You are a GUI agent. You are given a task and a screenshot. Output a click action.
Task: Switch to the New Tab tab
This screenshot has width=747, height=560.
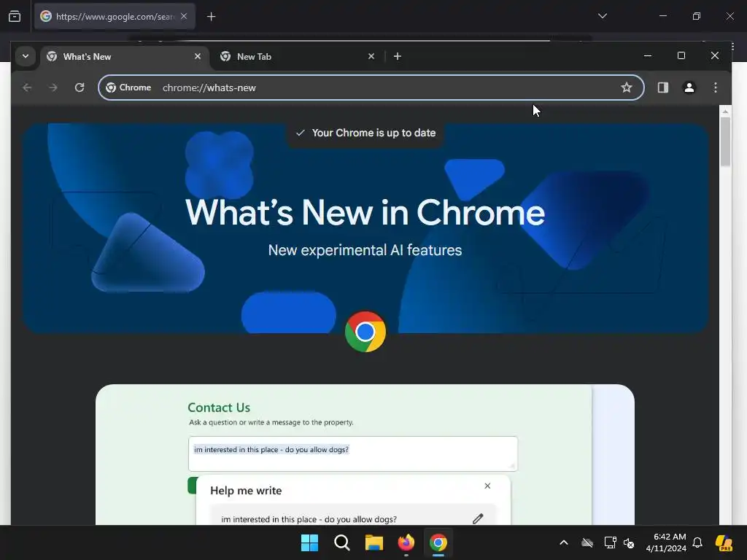coord(298,57)
